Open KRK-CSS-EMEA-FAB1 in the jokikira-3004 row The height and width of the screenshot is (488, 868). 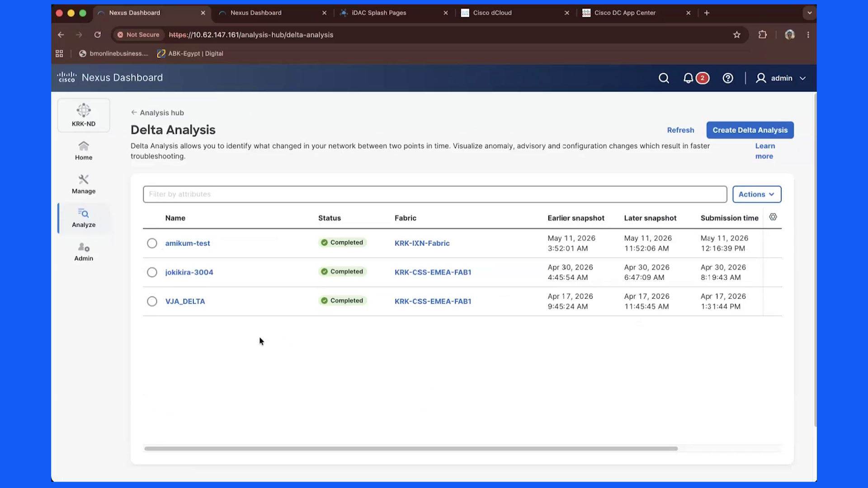point(433,272)
